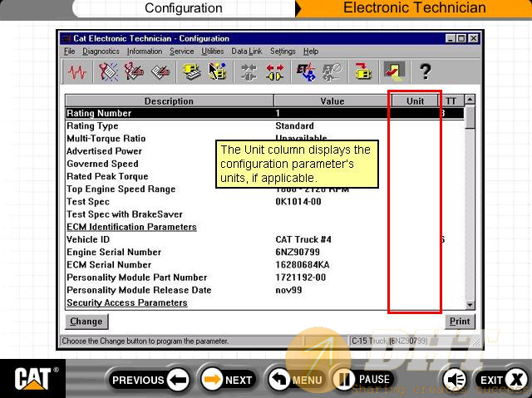Click the Description column header
This screenshot has width=532, height=398.
click(x=169, y=101)
